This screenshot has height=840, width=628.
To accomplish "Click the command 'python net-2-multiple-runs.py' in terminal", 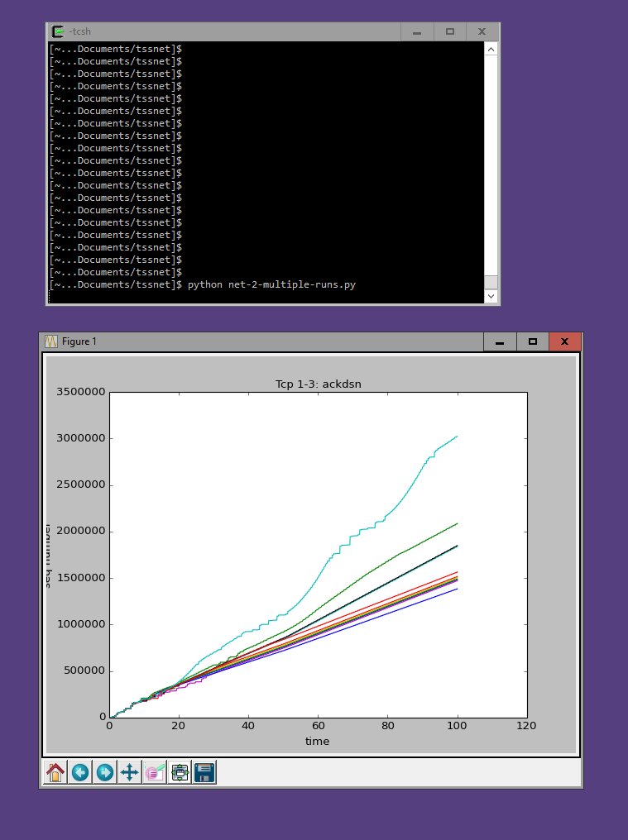I will [x=271, y=284].
